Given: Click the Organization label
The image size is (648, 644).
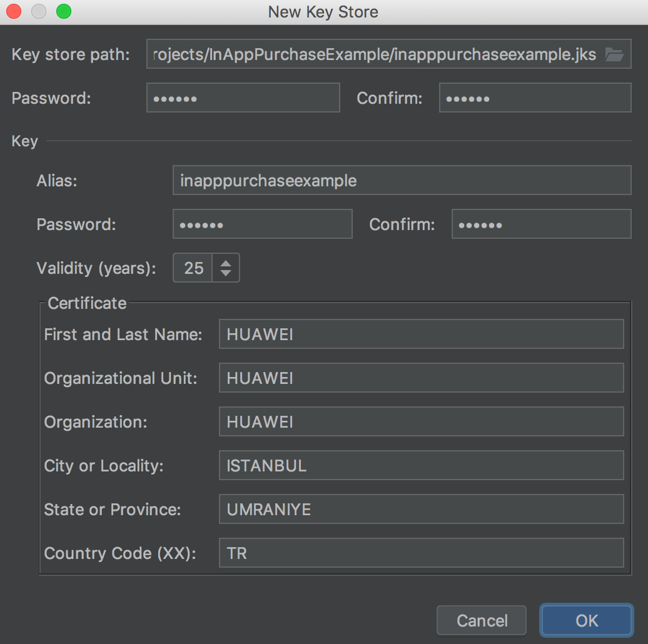Looking at the screenshot, I should click(x=96, y=422).
